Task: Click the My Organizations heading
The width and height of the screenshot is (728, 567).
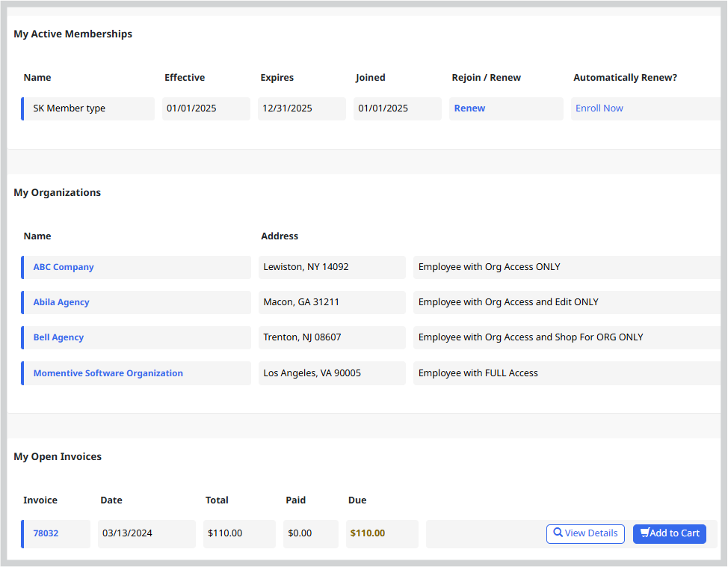Action: (57, 192)
